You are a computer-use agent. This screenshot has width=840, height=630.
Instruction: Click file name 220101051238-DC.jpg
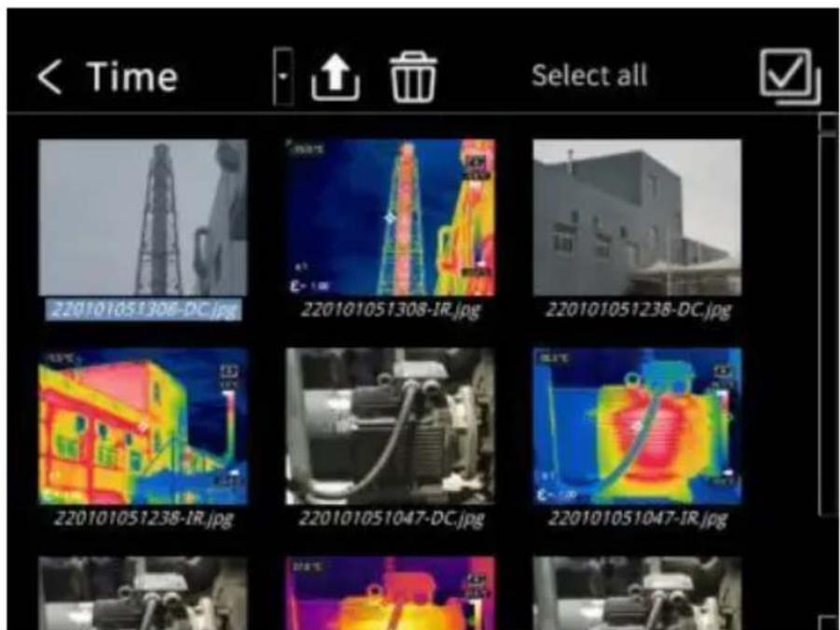coord(638,310)
